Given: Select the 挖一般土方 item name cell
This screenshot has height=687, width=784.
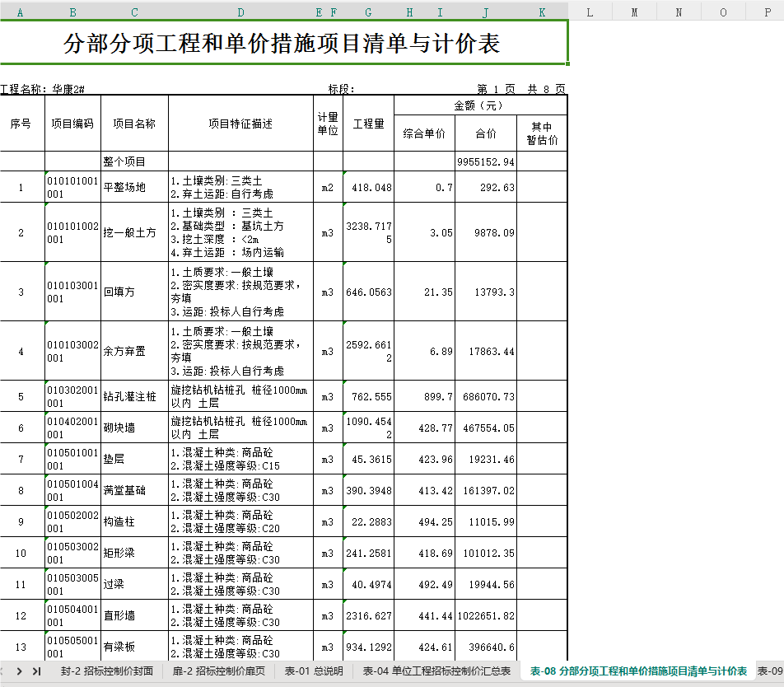Looking at the screenshot, I should coord(134,232).
